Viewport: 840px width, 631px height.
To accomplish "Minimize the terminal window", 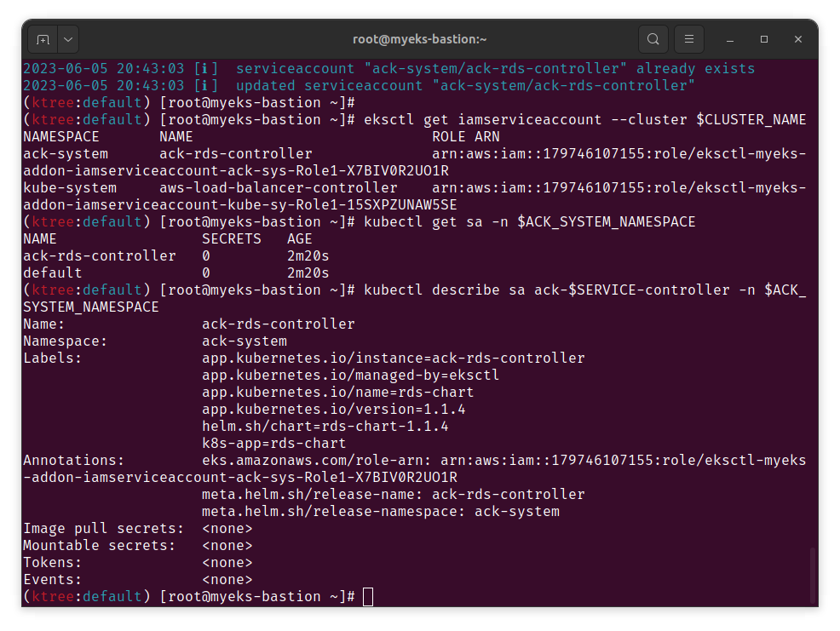I will coord(729,40).
